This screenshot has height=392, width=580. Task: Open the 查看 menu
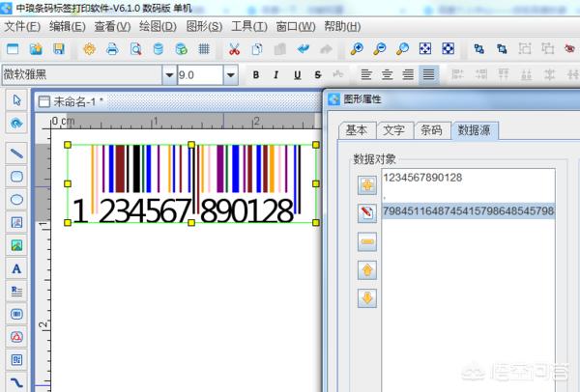(112, 27)
